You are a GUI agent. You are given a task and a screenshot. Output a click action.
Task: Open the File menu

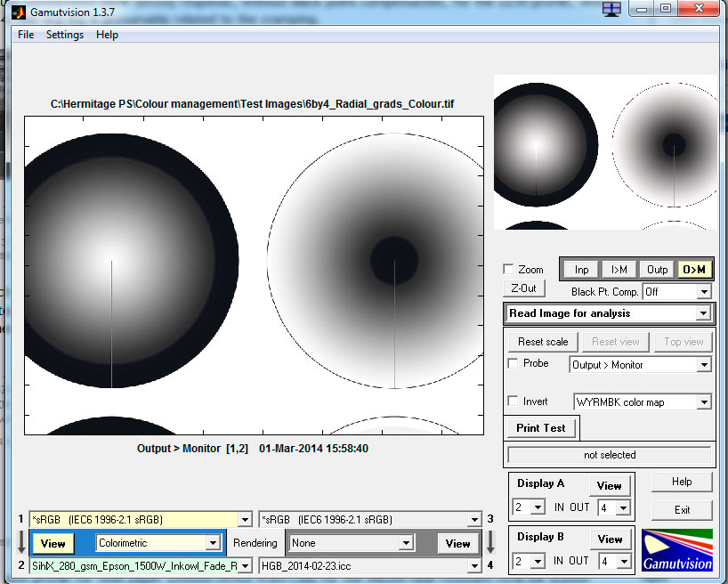[26, 35]
